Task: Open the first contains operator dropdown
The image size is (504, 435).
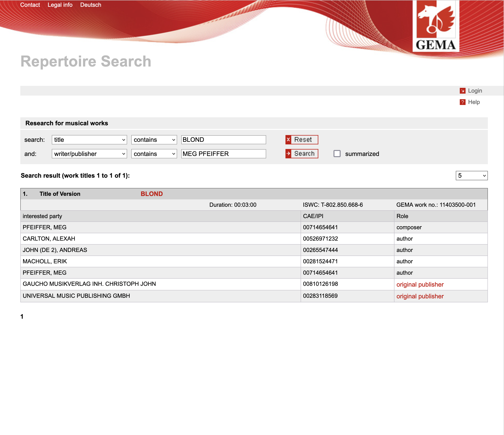Action: click(x=154, y=140)
